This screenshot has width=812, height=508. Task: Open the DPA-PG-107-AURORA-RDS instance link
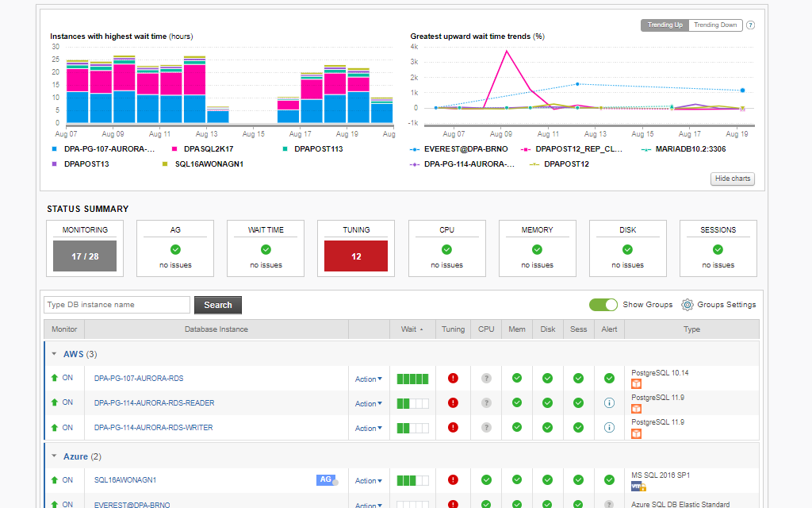(x=139, y=379)
